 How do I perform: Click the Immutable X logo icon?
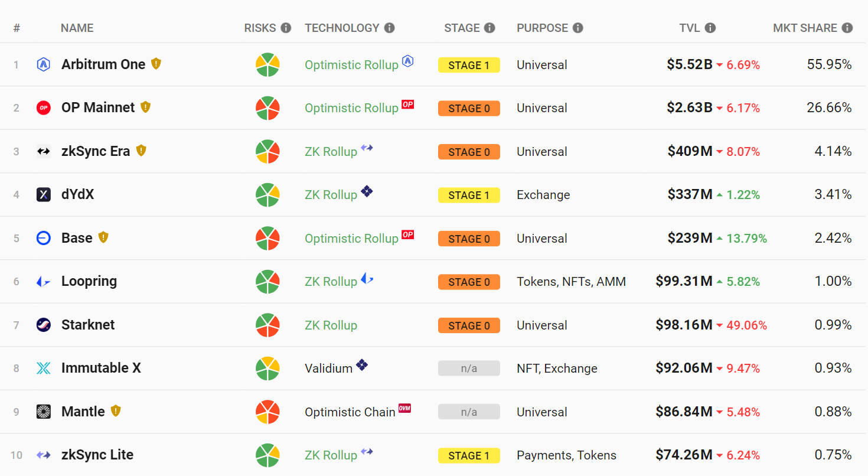(43, 369)
